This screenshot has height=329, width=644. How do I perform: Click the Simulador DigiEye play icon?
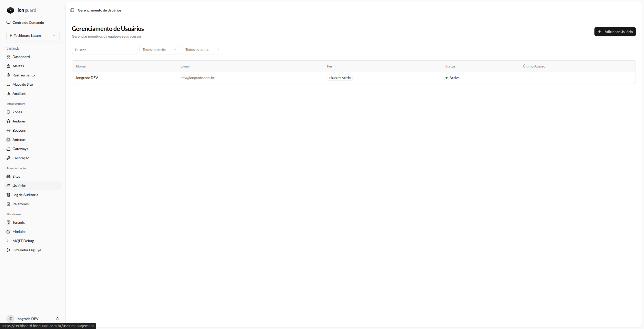tap(8, 250)
